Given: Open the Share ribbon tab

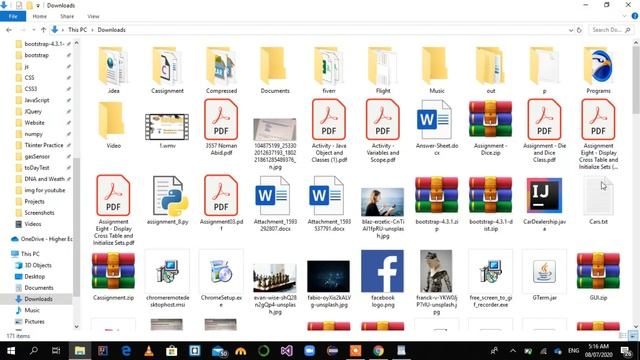Looking at the screenshot, I should pyautogui.click(x=67, y=16).
